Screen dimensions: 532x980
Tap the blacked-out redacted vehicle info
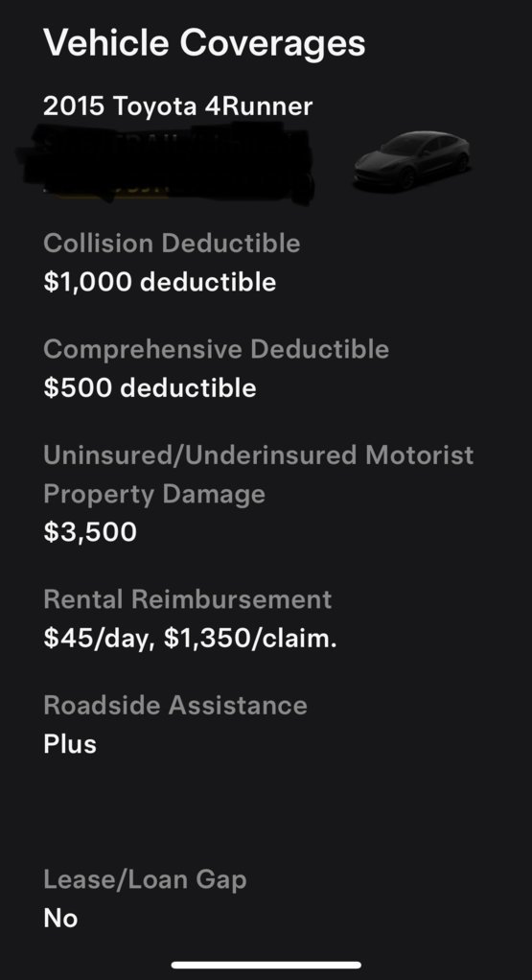(166, 162)
